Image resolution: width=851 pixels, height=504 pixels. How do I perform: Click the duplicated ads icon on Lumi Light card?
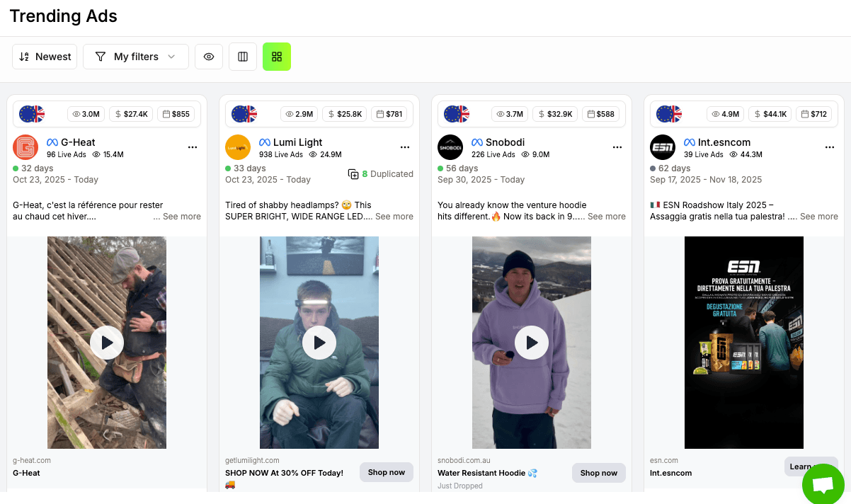click(353, 173)
